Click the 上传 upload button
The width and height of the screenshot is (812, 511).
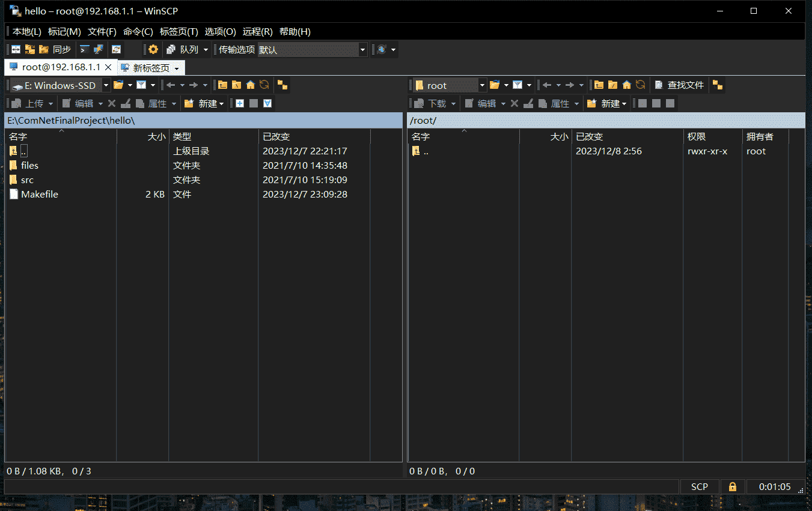(29, 103)
